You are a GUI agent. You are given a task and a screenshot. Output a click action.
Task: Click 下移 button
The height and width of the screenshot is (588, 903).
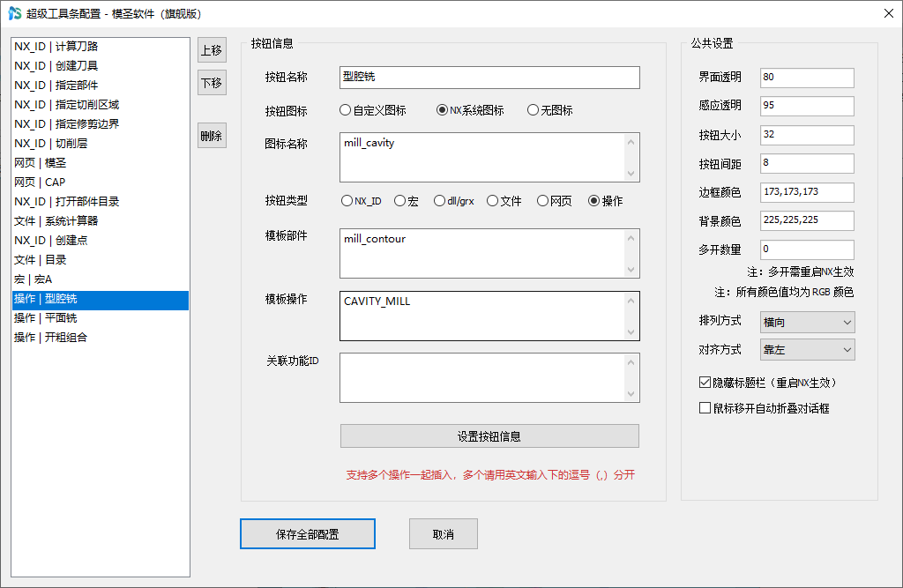(x=212, y=83)
